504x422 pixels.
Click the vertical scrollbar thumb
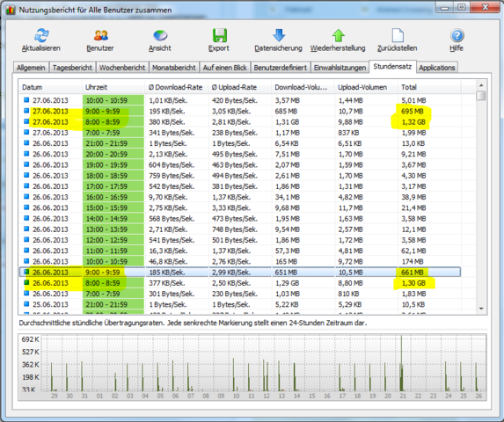click(x=481, y=96)
